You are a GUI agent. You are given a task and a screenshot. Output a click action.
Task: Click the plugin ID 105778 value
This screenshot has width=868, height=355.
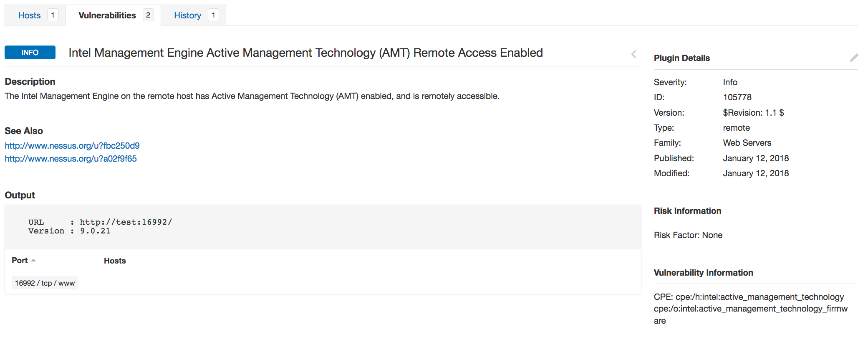click(x=737, y=97)
